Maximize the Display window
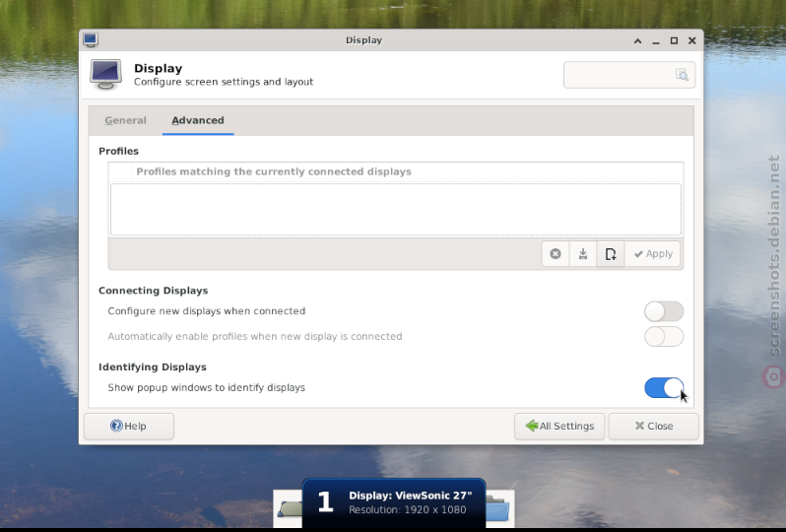 tap(674, 40)
